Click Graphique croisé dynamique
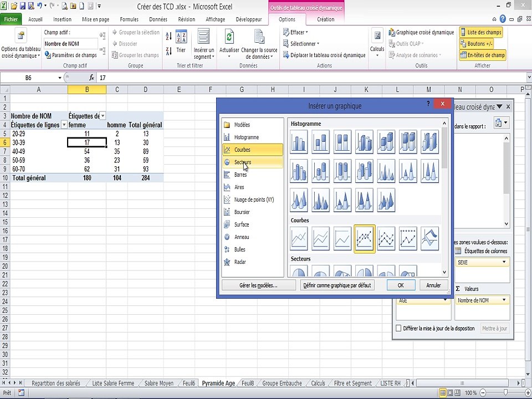Viewport: 532px width, 399px height. [421, 32]
